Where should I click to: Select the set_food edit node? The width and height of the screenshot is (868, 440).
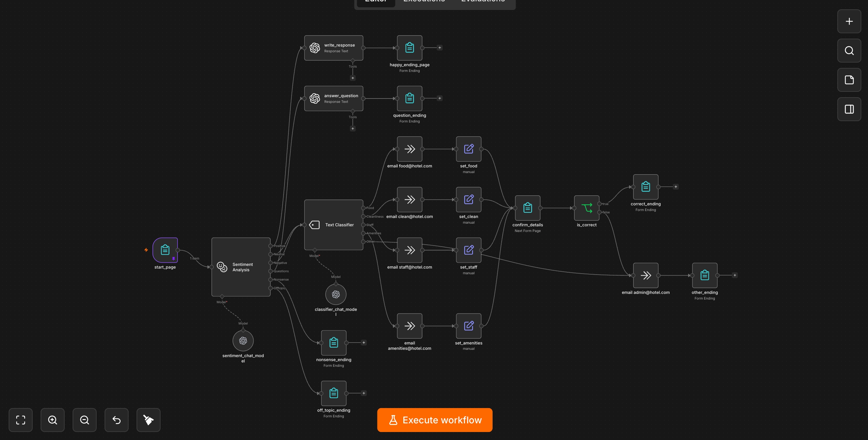[468, 149]
